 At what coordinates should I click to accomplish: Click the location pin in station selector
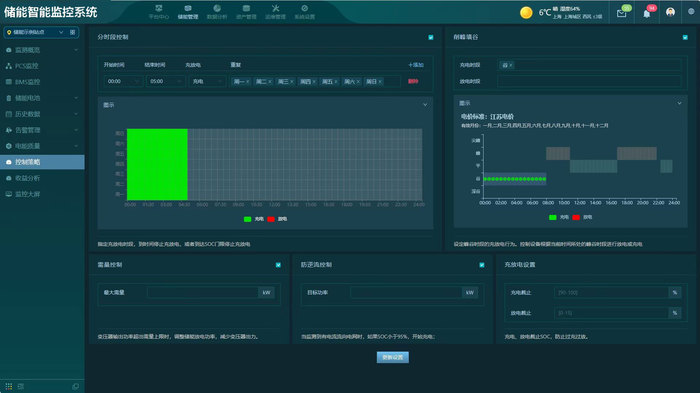click(x=9, y=32)
